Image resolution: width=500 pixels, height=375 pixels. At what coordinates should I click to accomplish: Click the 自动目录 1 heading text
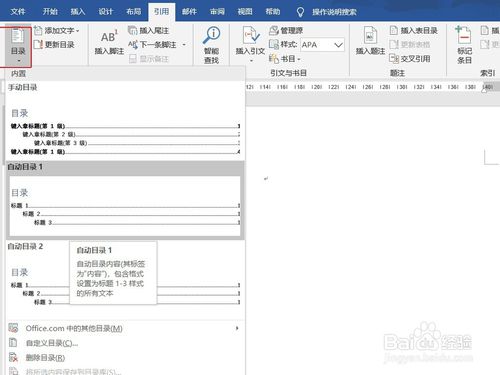click(25, 167)
